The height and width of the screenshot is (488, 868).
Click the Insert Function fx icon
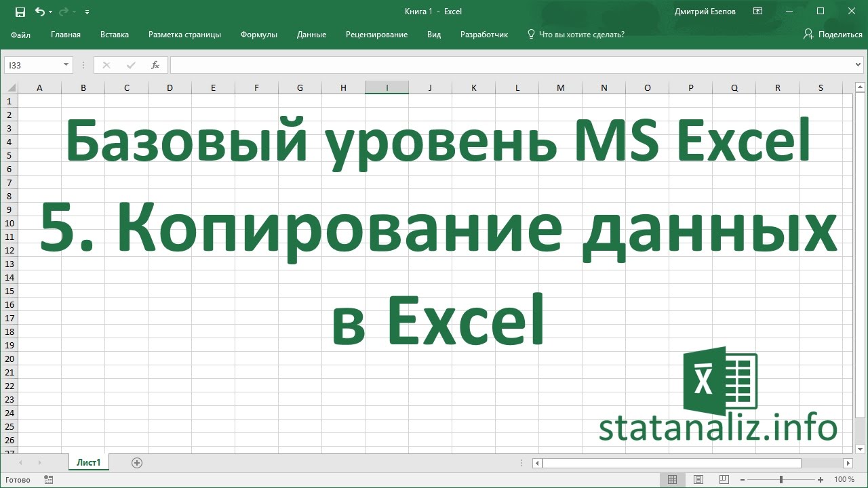point(155,65)
